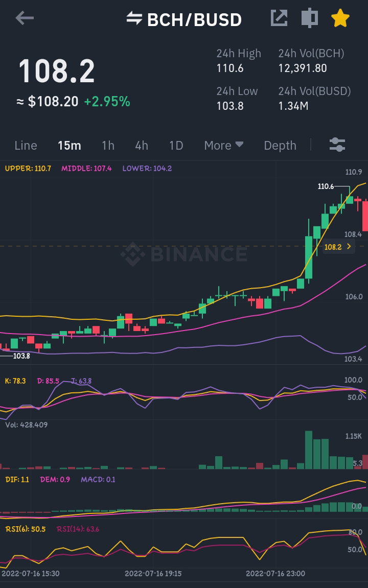This screenshot has height=588, width=368.
Task: Tap the arrow beside 108.2 price tag
Action: point(349,246)
